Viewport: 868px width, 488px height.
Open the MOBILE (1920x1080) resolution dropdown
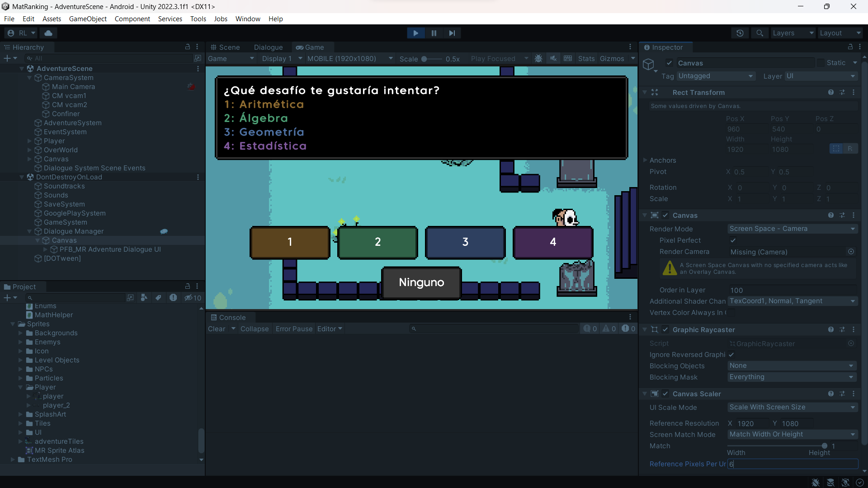(350, 59)
